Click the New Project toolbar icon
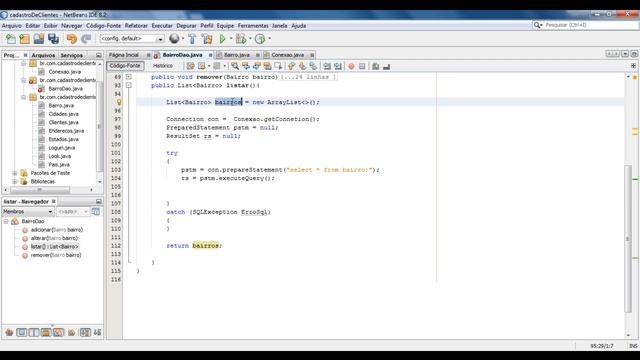 pos(24,39)
